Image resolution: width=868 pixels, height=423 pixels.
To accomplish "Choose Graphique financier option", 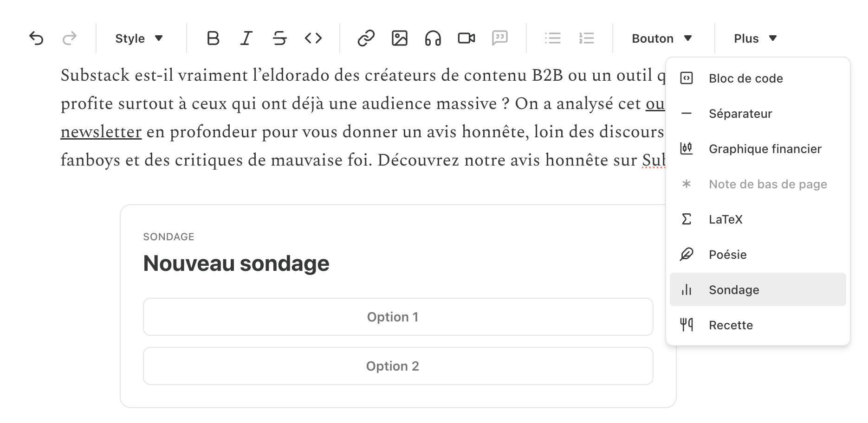I will pos(764,149).
